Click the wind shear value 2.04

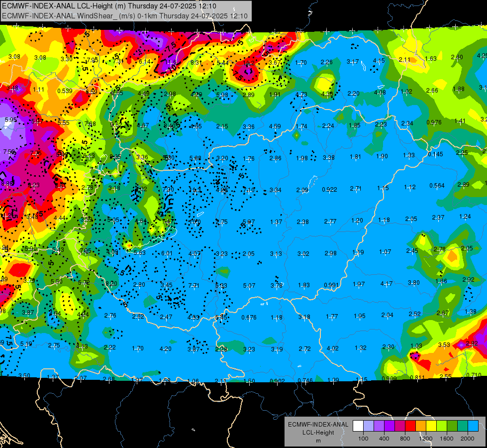[388, 315]
